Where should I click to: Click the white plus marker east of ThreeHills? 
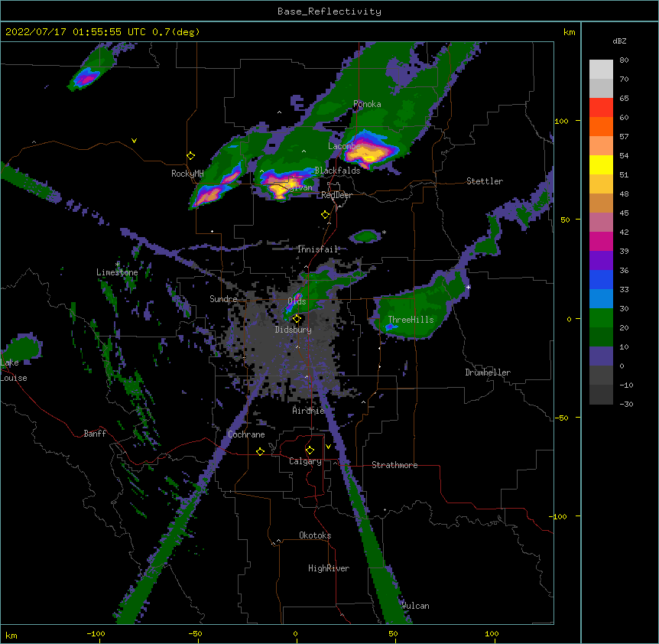pyautogui.click(x=468, y=287)
